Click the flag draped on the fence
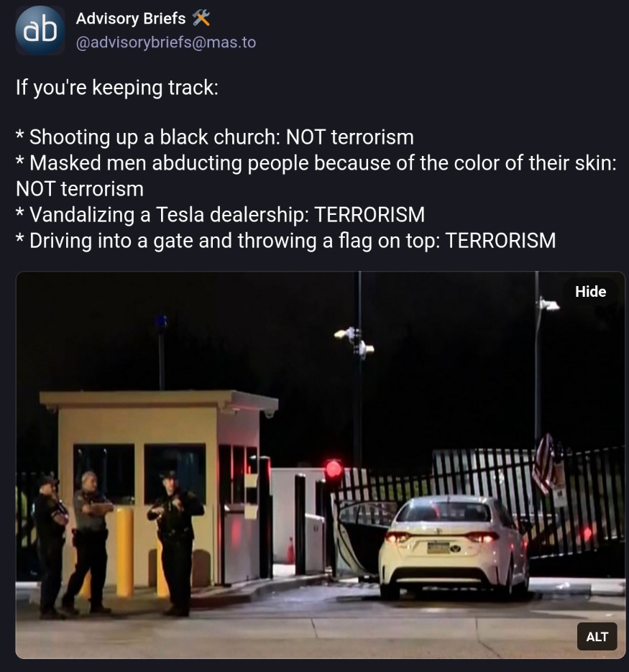 tap(544, 464)
